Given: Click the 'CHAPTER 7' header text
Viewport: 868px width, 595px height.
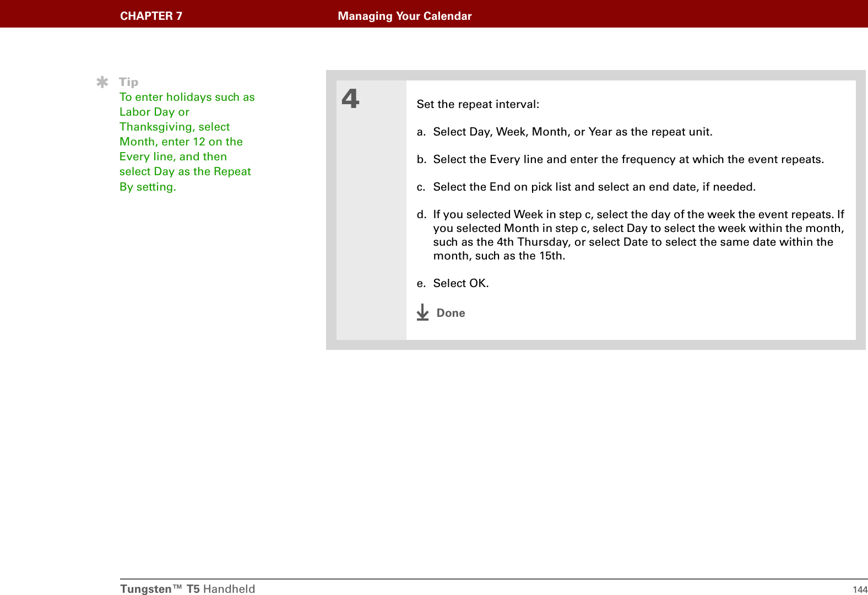Looking at the screenshot, I should pyautogui.click(x=151, y=16).
